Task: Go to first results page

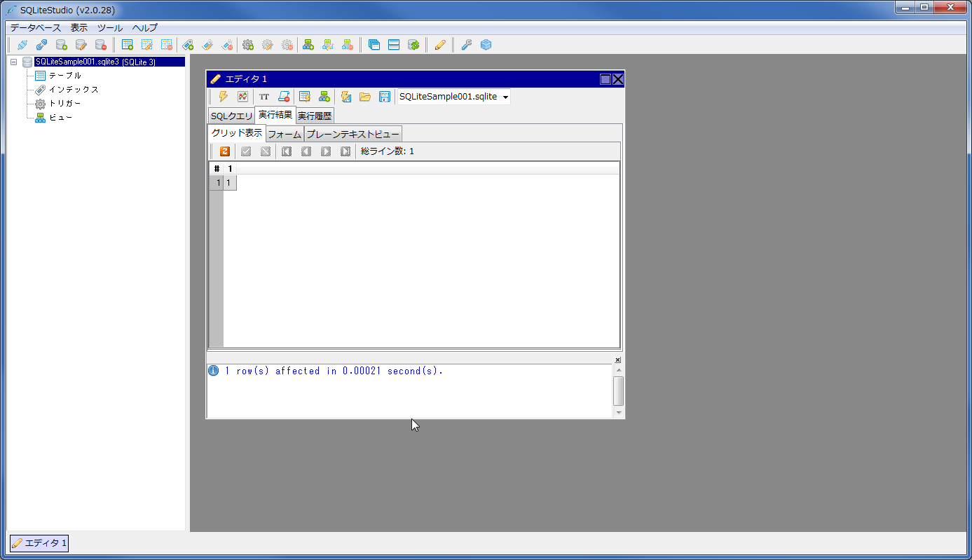Action: point(286,151)
